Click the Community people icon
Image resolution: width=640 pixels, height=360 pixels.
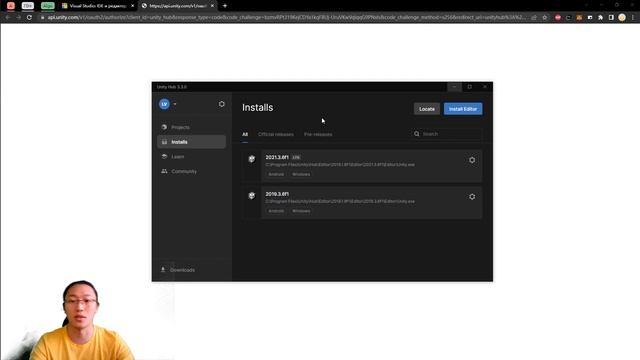[x=164, y=171]
